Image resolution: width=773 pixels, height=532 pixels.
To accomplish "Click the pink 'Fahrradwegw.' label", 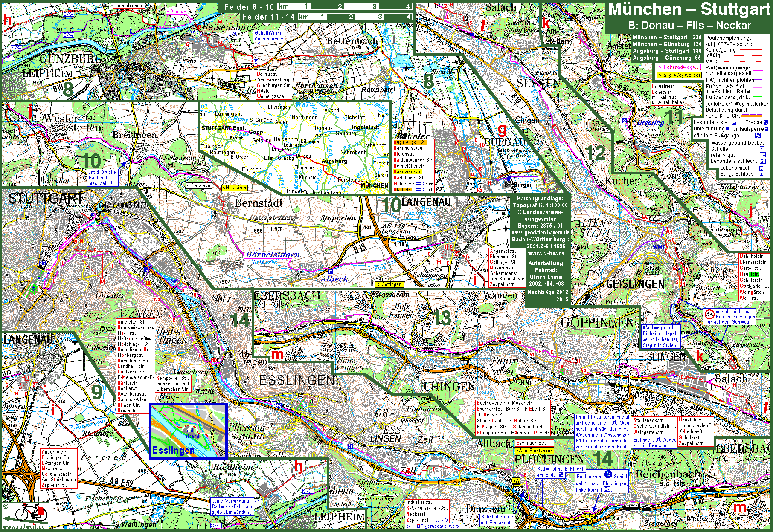I will (x=678, y=67).
